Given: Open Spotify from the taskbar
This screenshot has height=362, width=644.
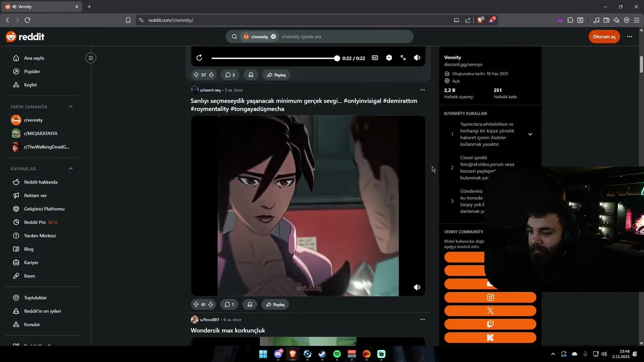Looking at the screenshot, I should [x=337, y=354].
